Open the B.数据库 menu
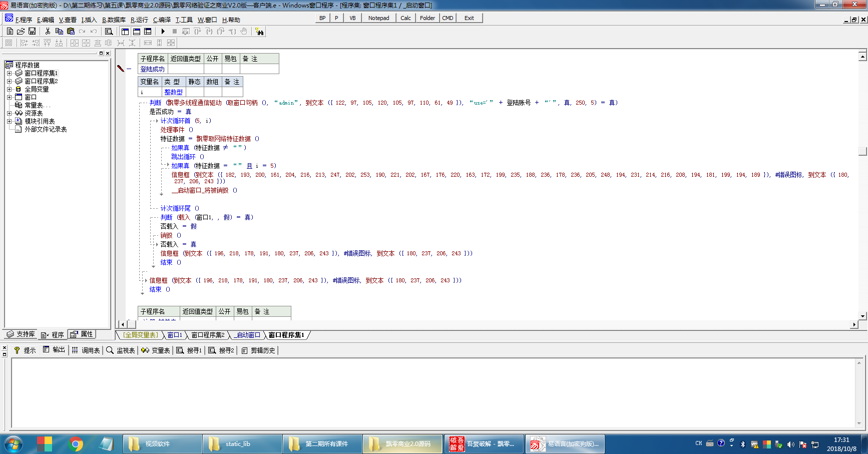The height and width of the screenshot is (454, 868). 114,20
